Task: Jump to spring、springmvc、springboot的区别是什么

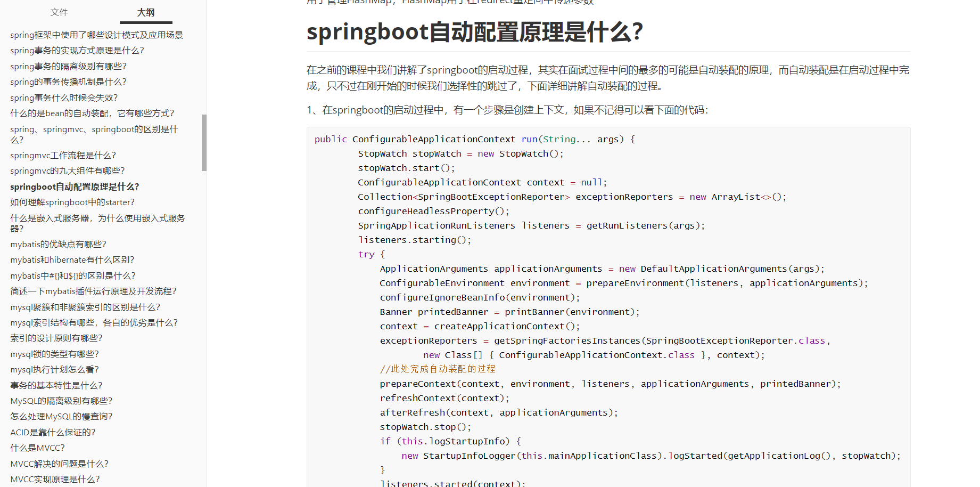Action: (x=94, y=134)
